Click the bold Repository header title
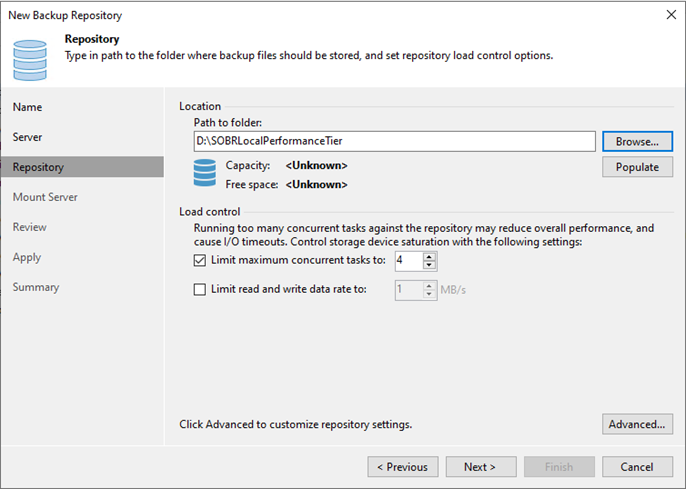This screenshot has height=489, width=686. point(92,39)
